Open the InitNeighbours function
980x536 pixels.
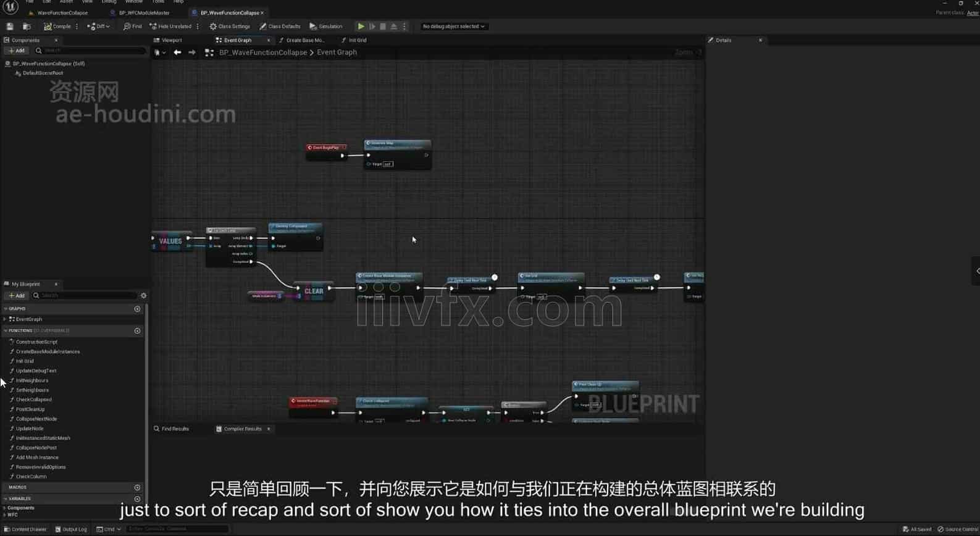[31, 381]
